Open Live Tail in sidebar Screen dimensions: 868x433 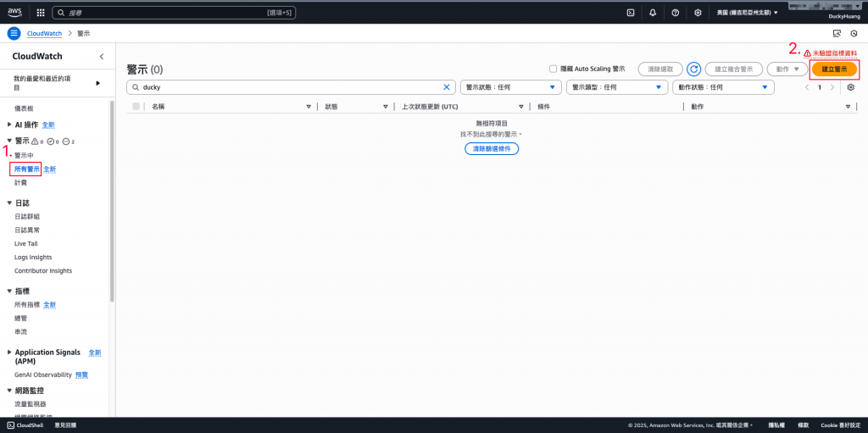26,244
